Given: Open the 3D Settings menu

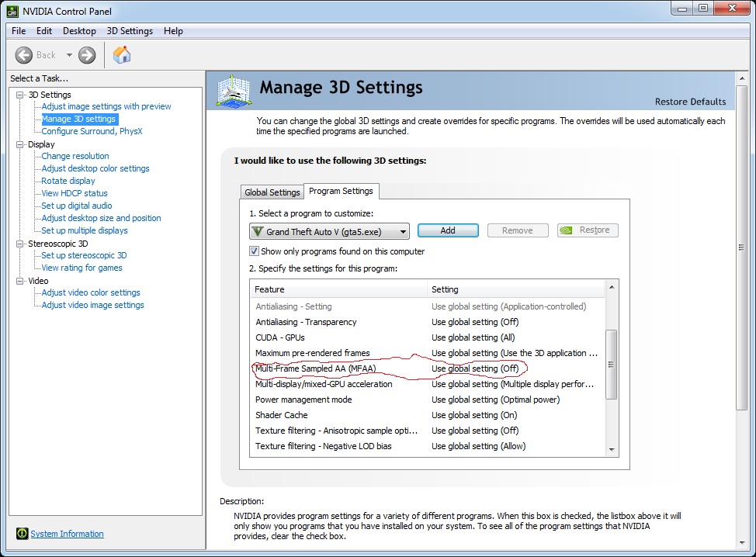Looking at the screenshot, I should (x=130, y=31).
